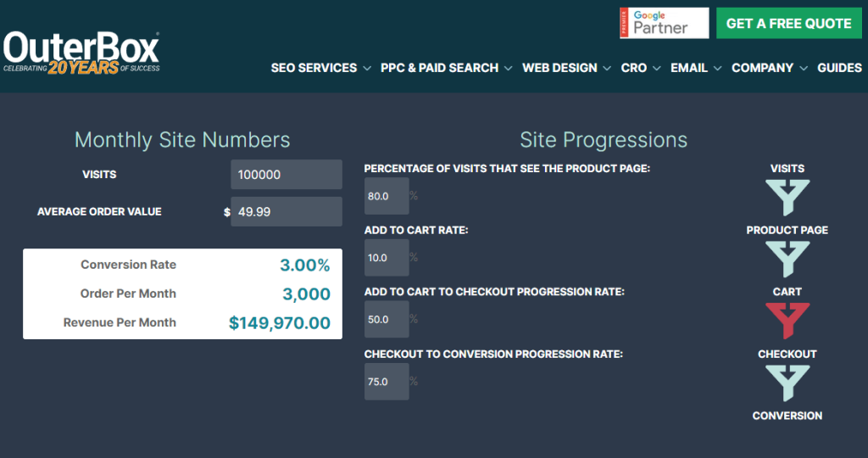
Task: Select the checkout to conversion rate field
Action: pyautogui.click(x=387, y=382)
